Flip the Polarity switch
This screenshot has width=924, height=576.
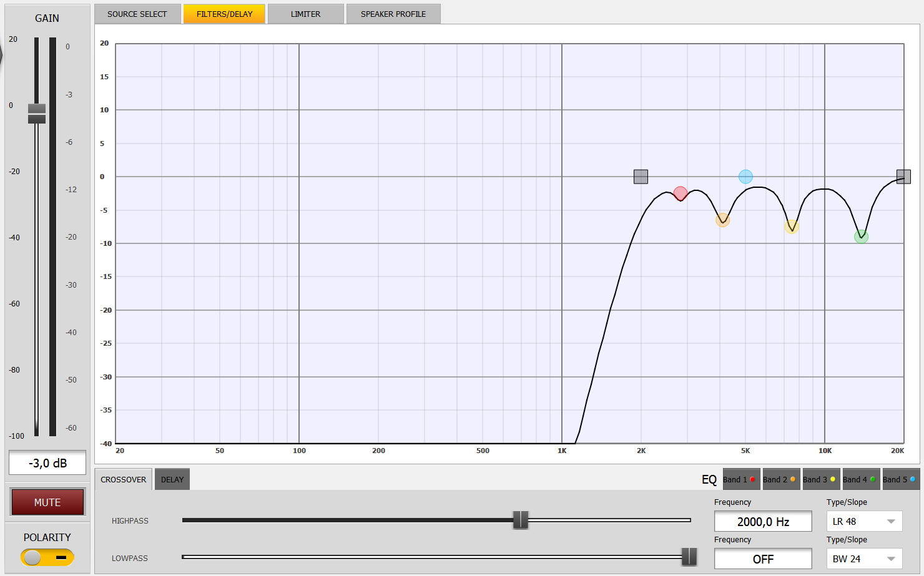[x=47, y=557]
